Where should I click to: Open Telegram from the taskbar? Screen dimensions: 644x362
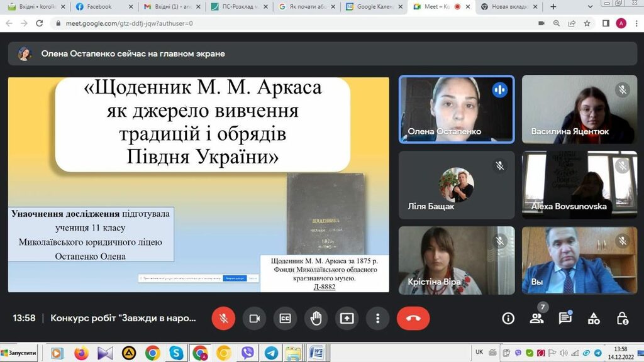(x=271, y=353)
